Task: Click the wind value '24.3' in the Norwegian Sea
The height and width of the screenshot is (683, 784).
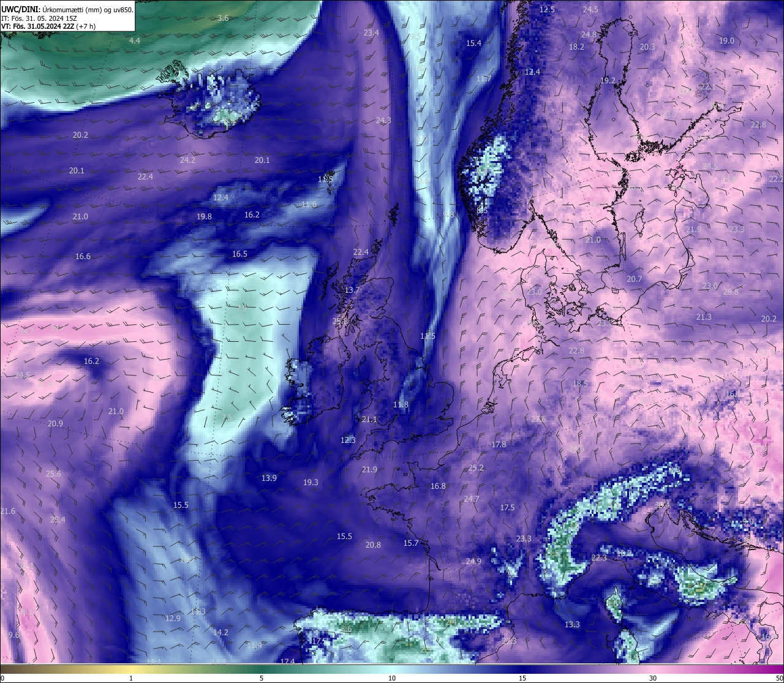Action: [x=383, y=121]
